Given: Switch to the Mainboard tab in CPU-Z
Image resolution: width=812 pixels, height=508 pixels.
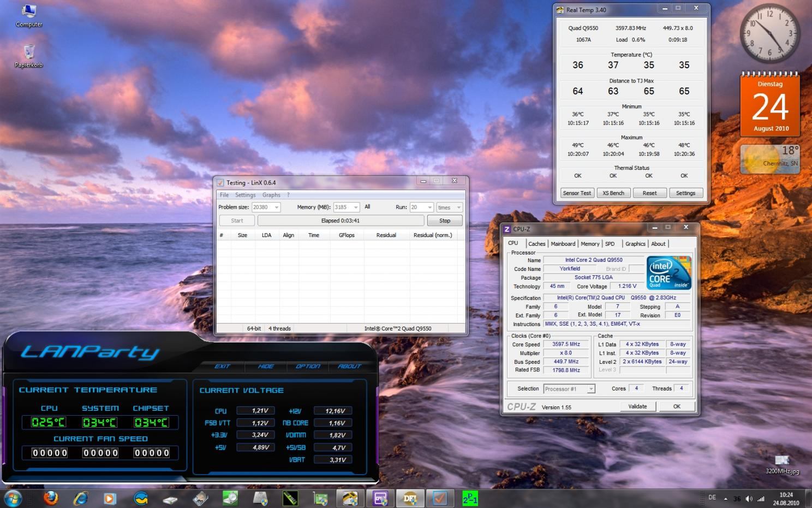Looking at the screenshot, I should click(563, 244).
